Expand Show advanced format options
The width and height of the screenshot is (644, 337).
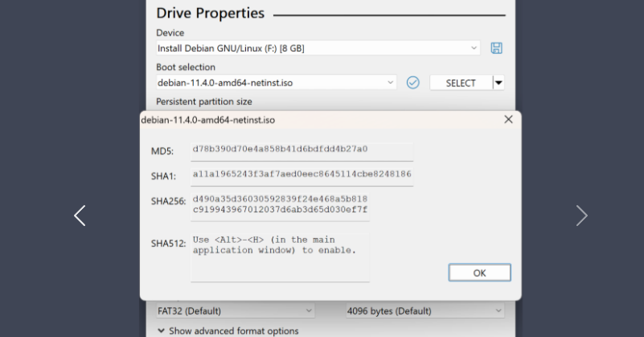[x=228, y=331]
